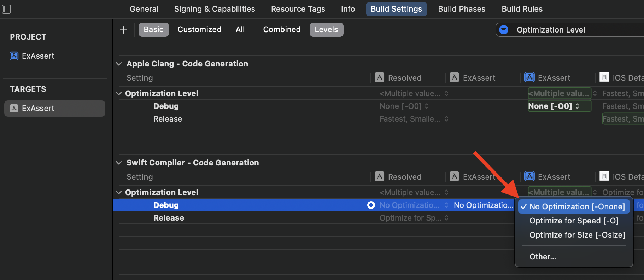Open Apple Clang resolved Multiple values popup
Viewport: 644px width, 280px height.
point(414,94)
